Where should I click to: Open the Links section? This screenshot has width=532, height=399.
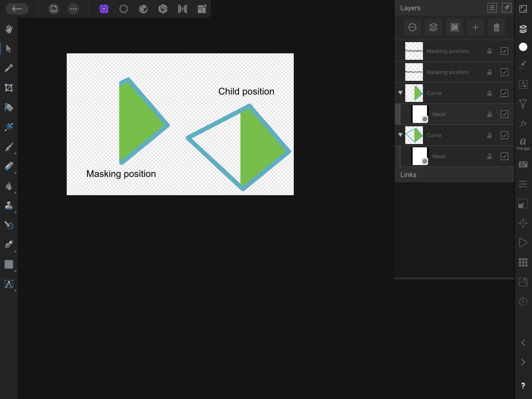click(454, 175)
